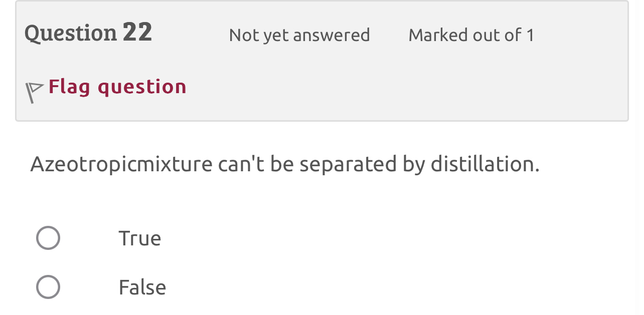644x315 pixels.
Task: Click the flag icon beside Flag question
Action: tap(33, 90)
